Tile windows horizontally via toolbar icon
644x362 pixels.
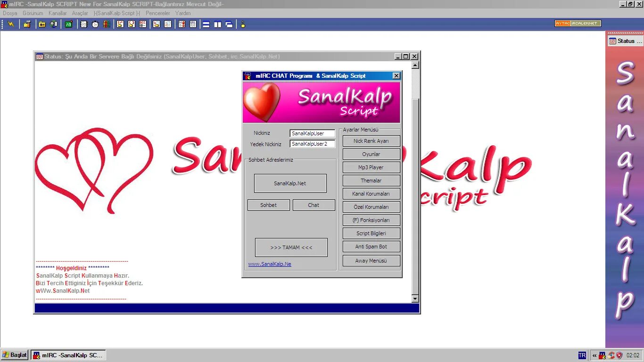point(206,24)
